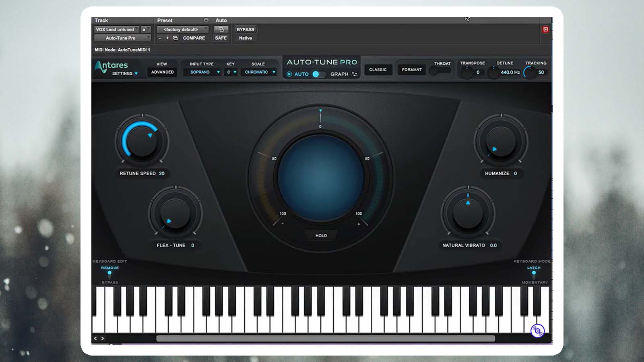Open the Preset menu arrow
644x362 pixels.
click(x=206, y=20)
